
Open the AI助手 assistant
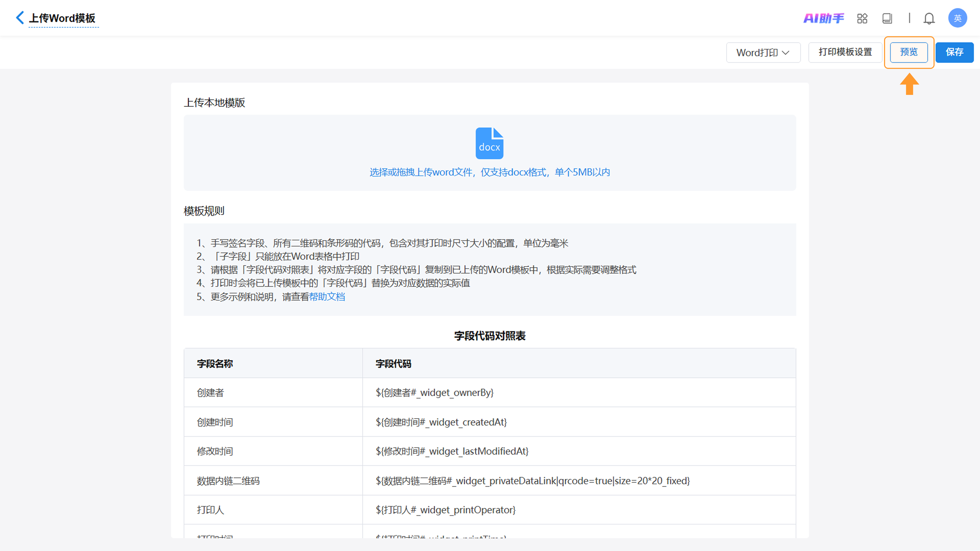point(823,18)
